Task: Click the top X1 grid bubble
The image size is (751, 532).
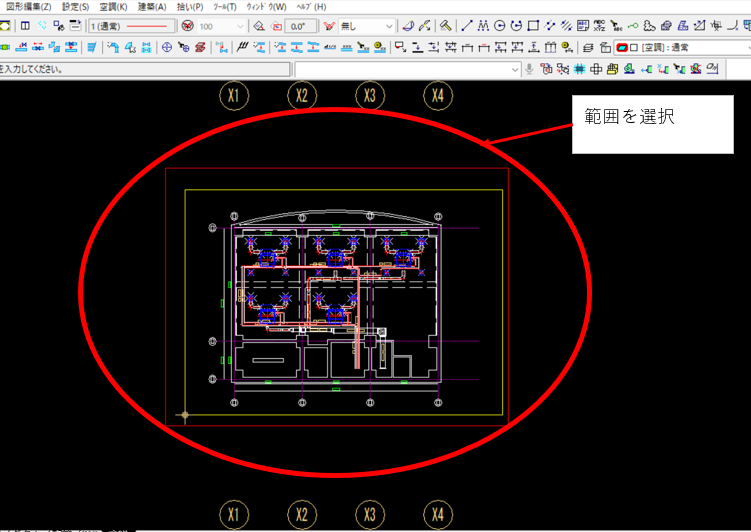Action: click(234, 95)
